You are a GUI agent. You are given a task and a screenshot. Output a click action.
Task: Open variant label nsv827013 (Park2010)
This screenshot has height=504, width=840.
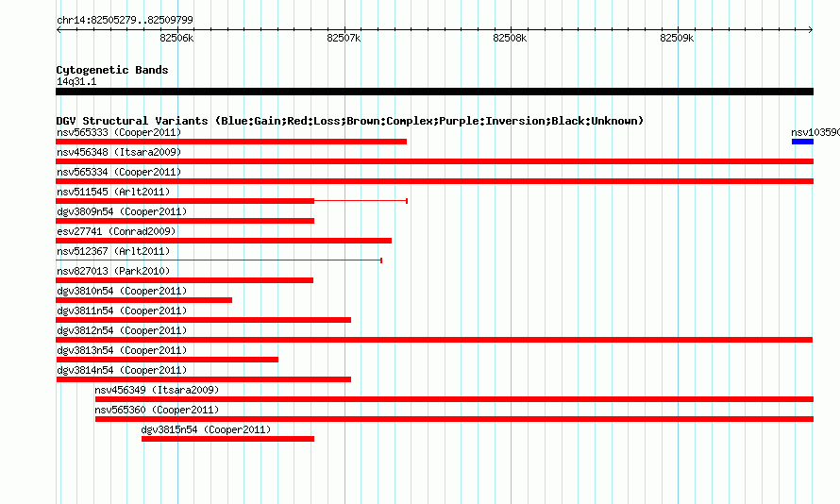(113, 271)
